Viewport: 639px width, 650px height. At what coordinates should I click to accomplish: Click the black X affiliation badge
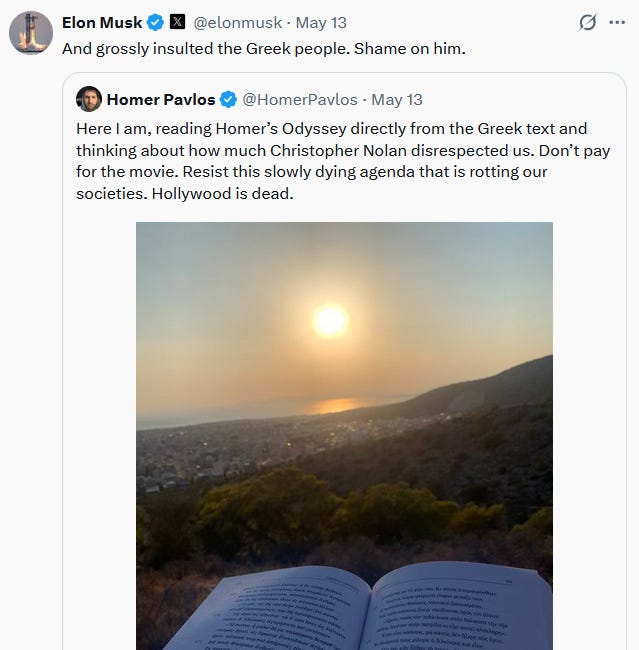click(177, 22)
